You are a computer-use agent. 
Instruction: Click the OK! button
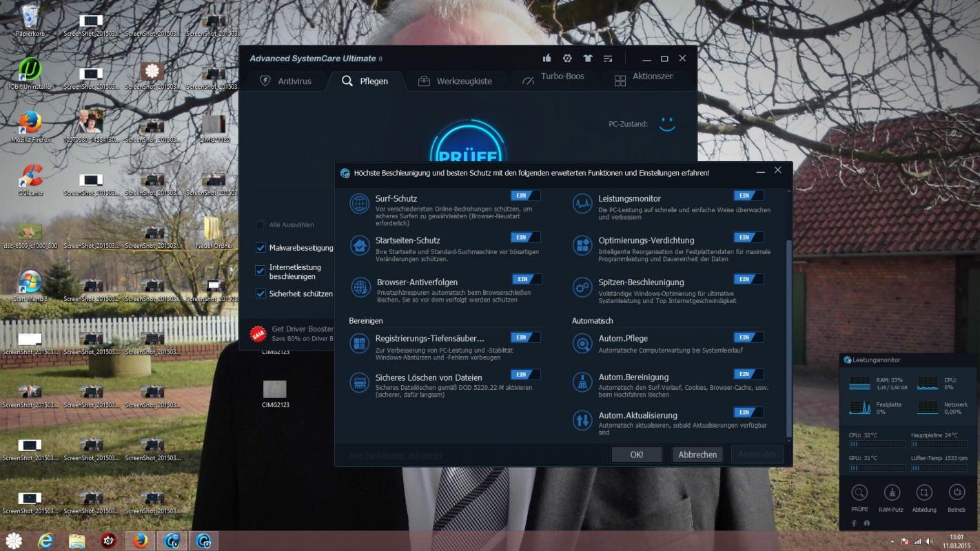[637, 455]
